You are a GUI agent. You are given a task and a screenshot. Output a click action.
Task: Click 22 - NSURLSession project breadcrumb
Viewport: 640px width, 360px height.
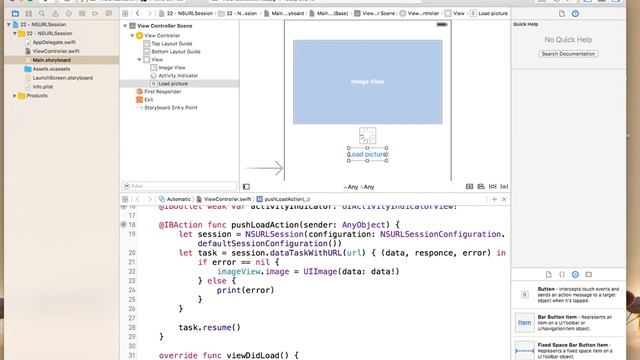186,13
